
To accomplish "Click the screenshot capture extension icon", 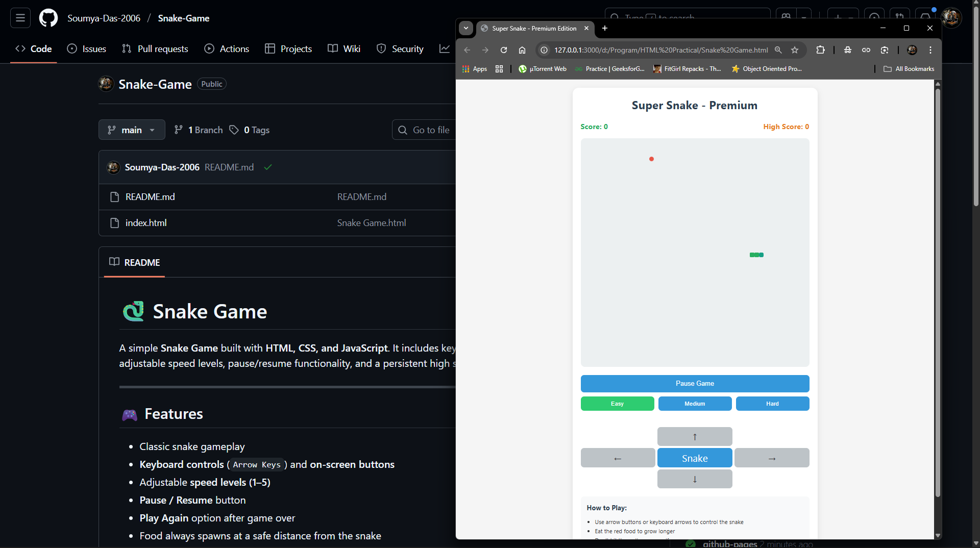I will point(885,50).
